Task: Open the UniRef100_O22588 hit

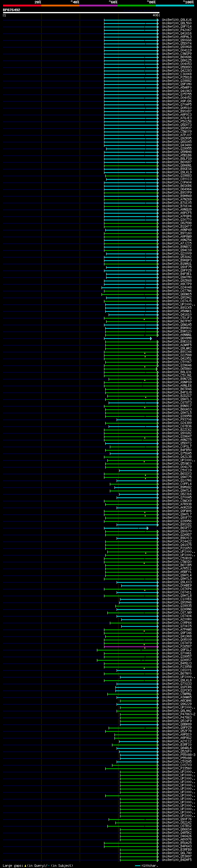Action: (x=176, y=355)
